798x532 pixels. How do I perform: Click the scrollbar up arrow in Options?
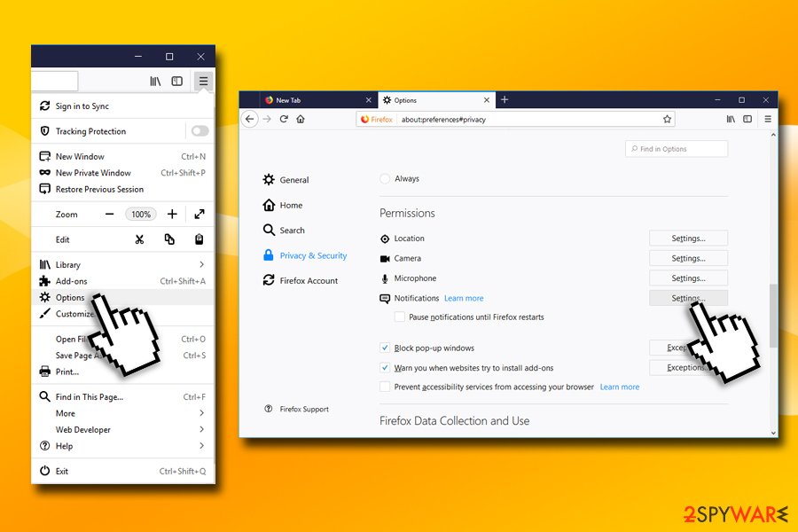[773, 135]
